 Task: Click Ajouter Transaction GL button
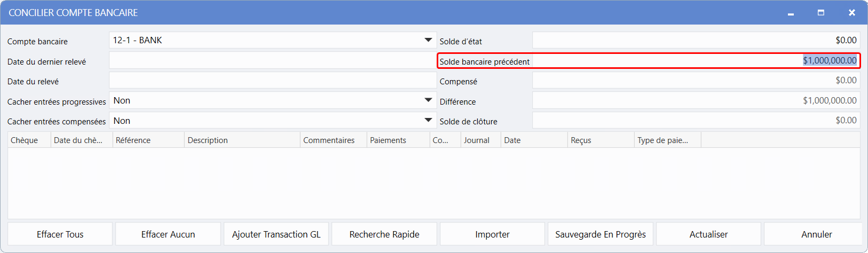pyautogui.click(x=276, y=234)
